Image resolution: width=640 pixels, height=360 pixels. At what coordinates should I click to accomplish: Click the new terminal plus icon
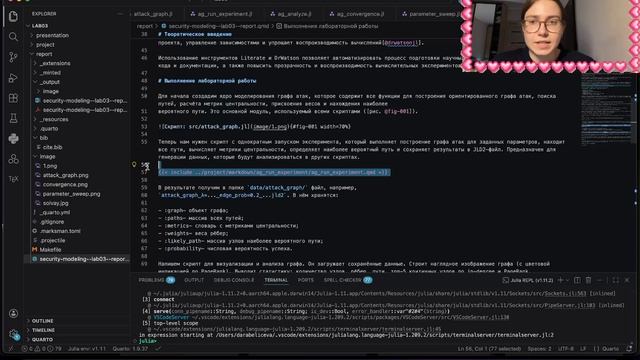coord(560,280)
